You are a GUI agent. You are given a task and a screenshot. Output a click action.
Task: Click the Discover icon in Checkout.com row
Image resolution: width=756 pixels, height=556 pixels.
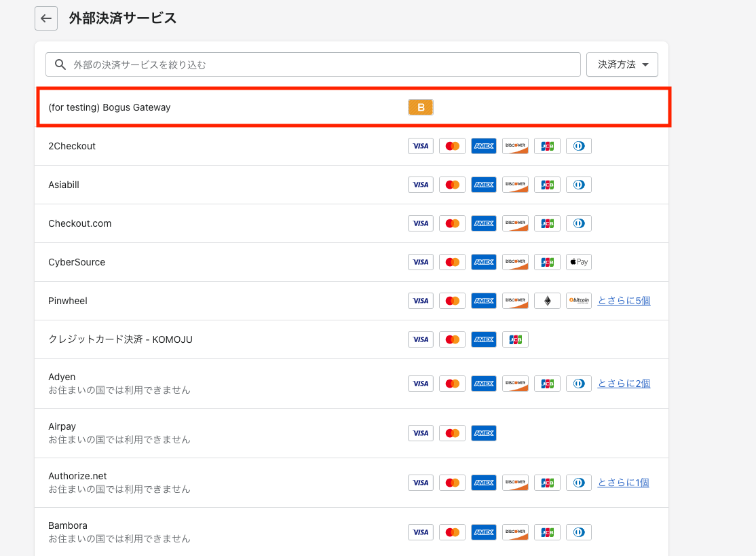point(515,223)
